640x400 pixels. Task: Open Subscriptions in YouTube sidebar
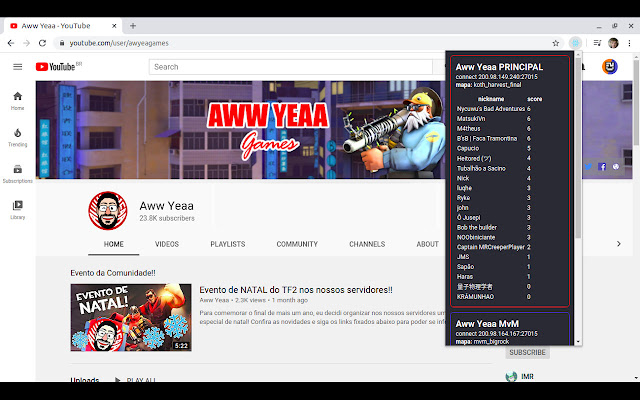(18, 174)
